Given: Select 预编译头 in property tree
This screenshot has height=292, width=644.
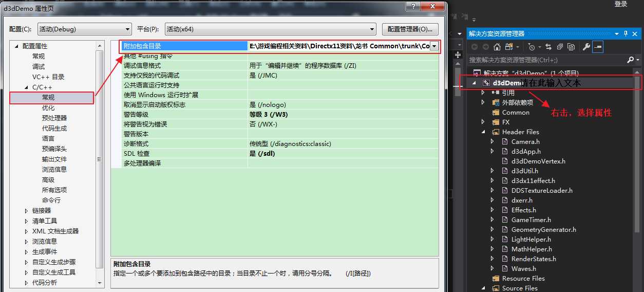Looking at the screenshot, I should click(x=54, y=149).
